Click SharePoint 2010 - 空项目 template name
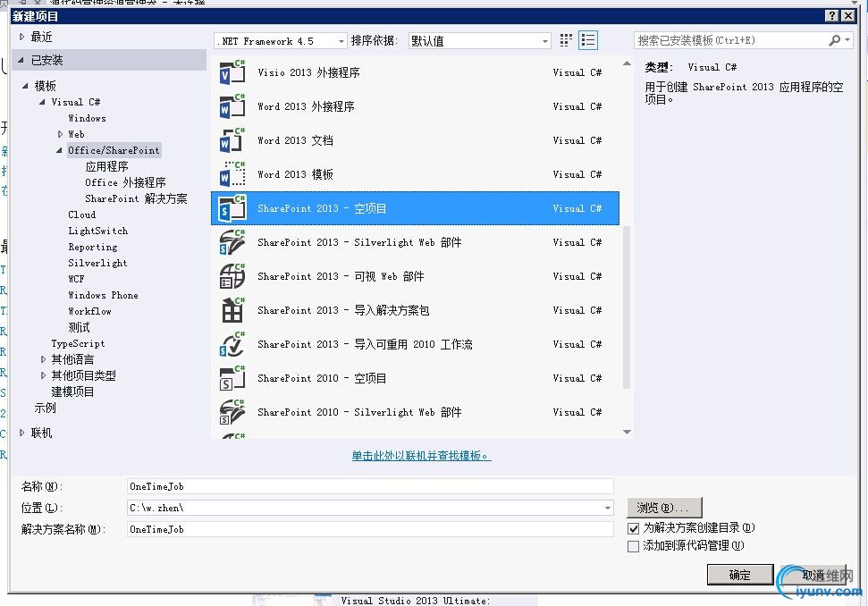The image size is (868, 606). click(x=322, y=379)
